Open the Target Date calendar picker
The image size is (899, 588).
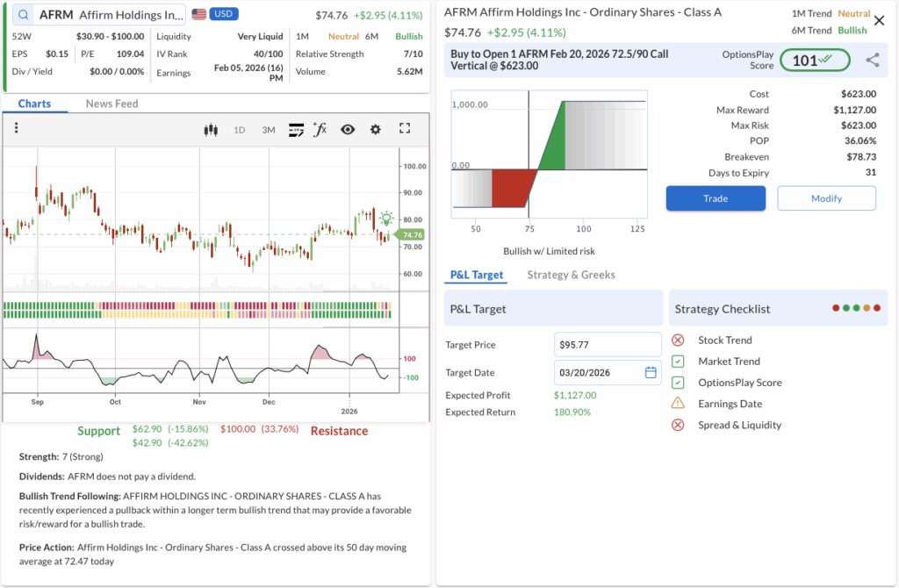click(x=651, y=373)
